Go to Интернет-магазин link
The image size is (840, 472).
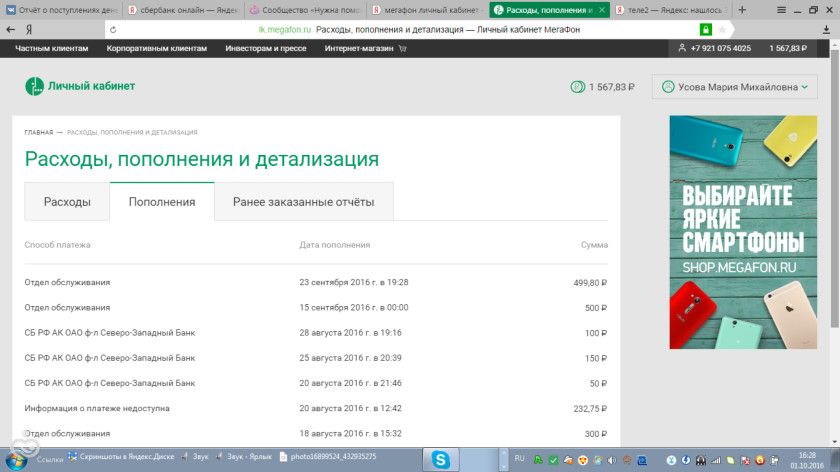coord(358,48)
